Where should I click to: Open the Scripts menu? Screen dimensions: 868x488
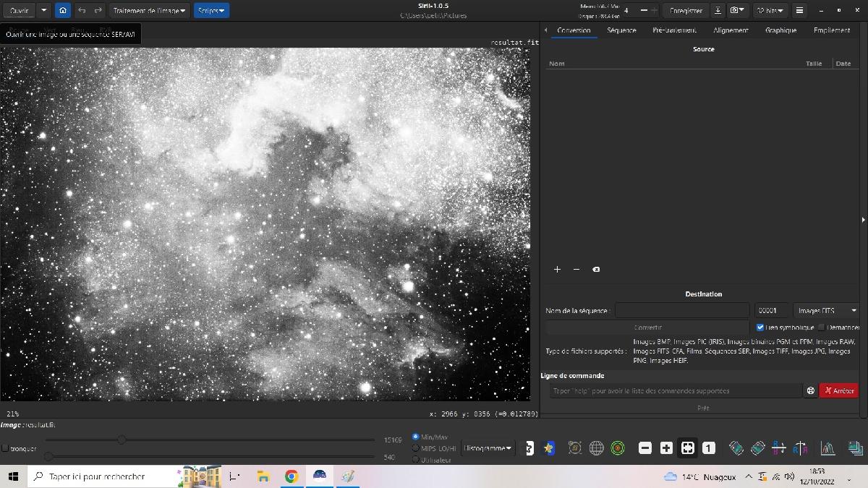(x=210, y=10)
